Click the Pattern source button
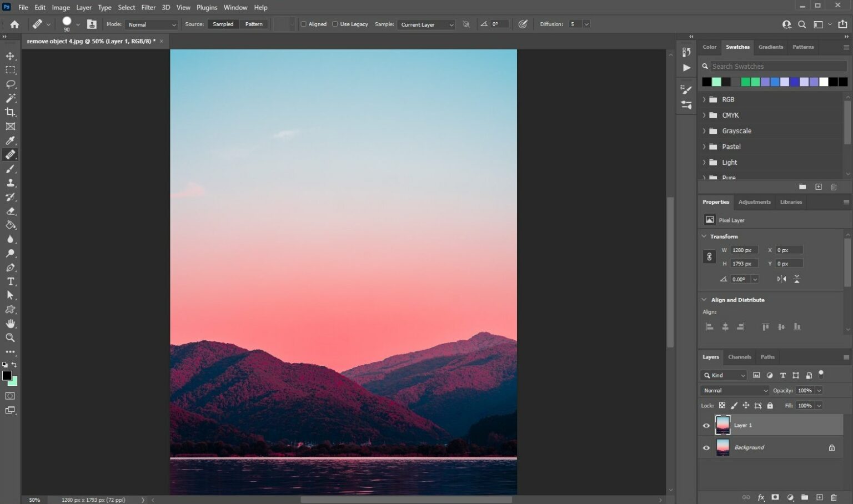Screen dimensions: 853x504 coord(253,24)
